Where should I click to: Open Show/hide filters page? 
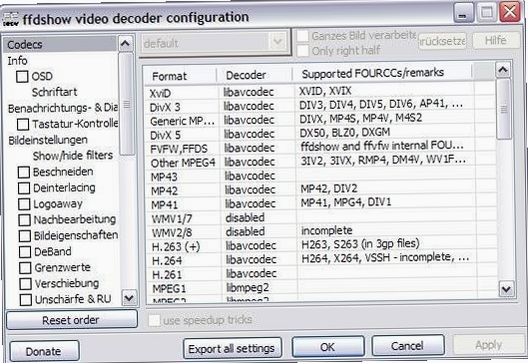click(x=73, y=156)
